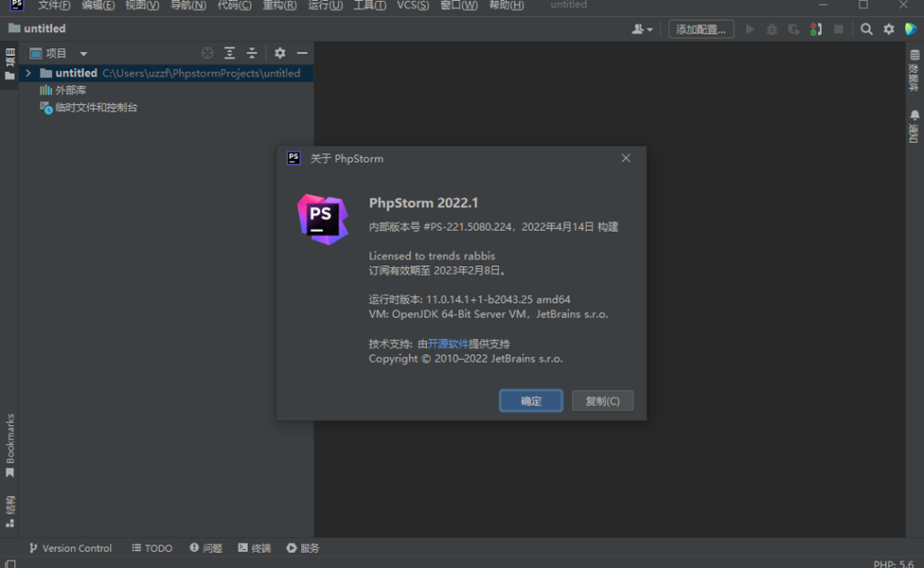Click the 添加配置... button

point(701,29)
